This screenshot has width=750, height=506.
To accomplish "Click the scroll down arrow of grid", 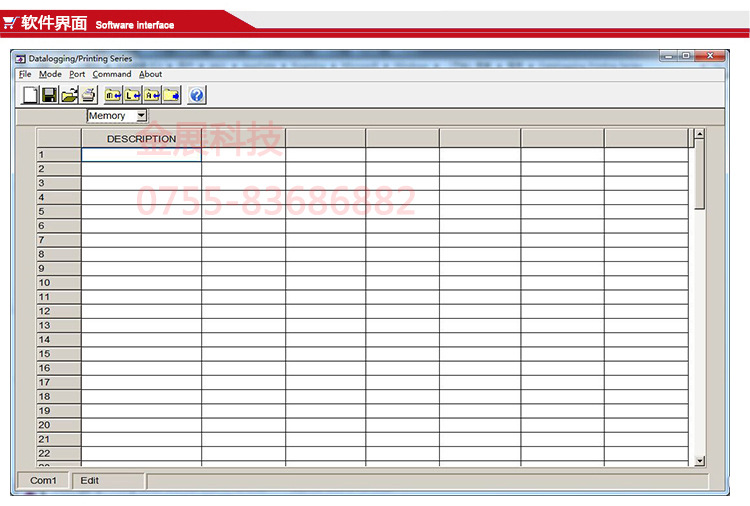I will point(699,460).
